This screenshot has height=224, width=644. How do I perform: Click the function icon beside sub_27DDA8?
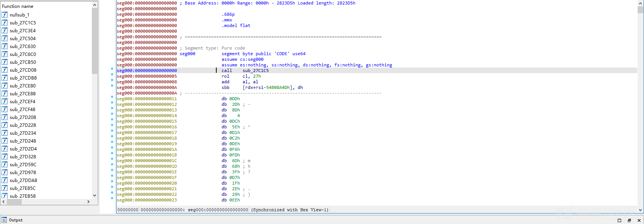click(x=4, y=180)
